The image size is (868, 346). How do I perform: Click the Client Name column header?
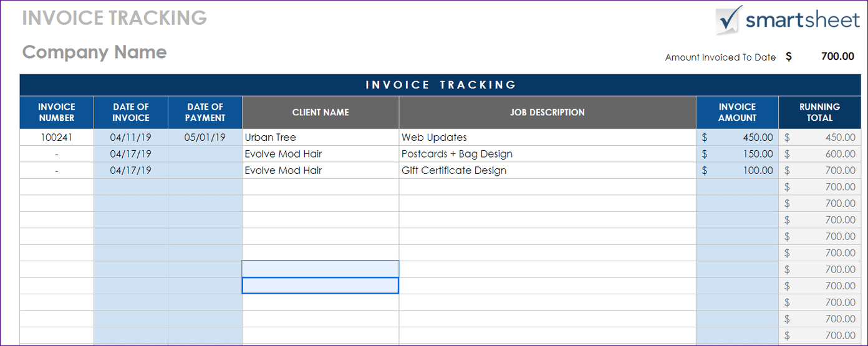[x=321, y=112]
